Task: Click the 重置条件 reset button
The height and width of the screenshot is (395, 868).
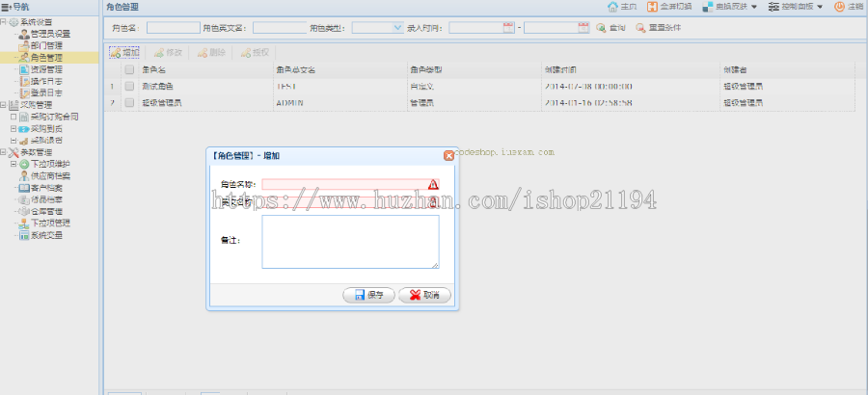Action: (x=658, y=28)
